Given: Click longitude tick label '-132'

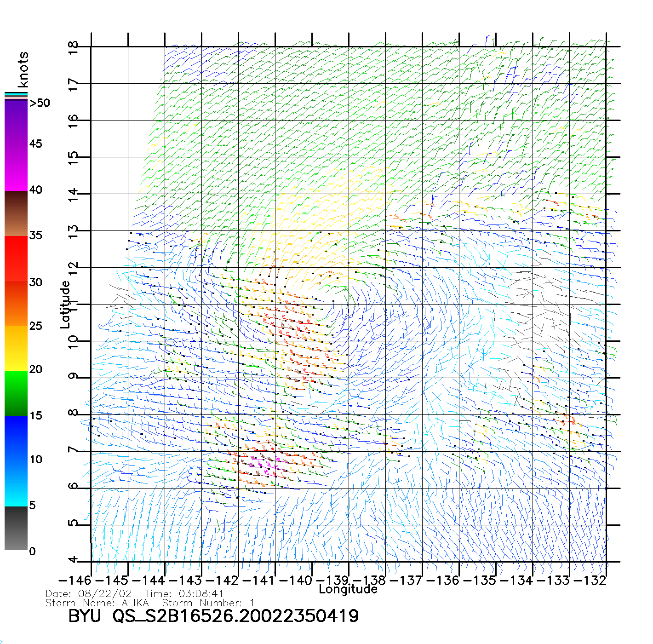Looking at the screenshot, I should (x=590, y=580).
